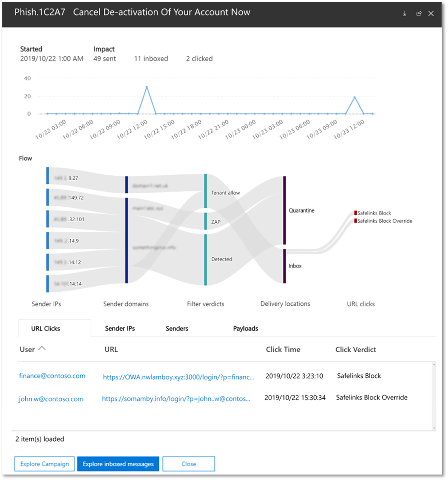Screen dimensions: 448x480
Task: Click the Inbox delivery location bar
Action: 284,266
